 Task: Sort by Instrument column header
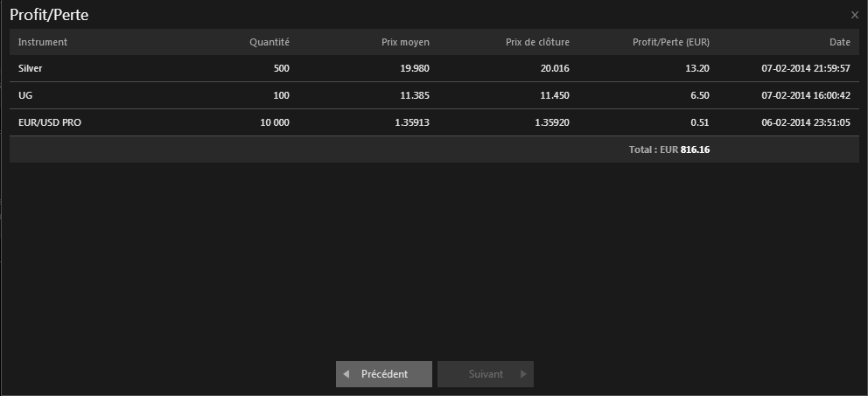pyautogui.click(x=43, y=42)
